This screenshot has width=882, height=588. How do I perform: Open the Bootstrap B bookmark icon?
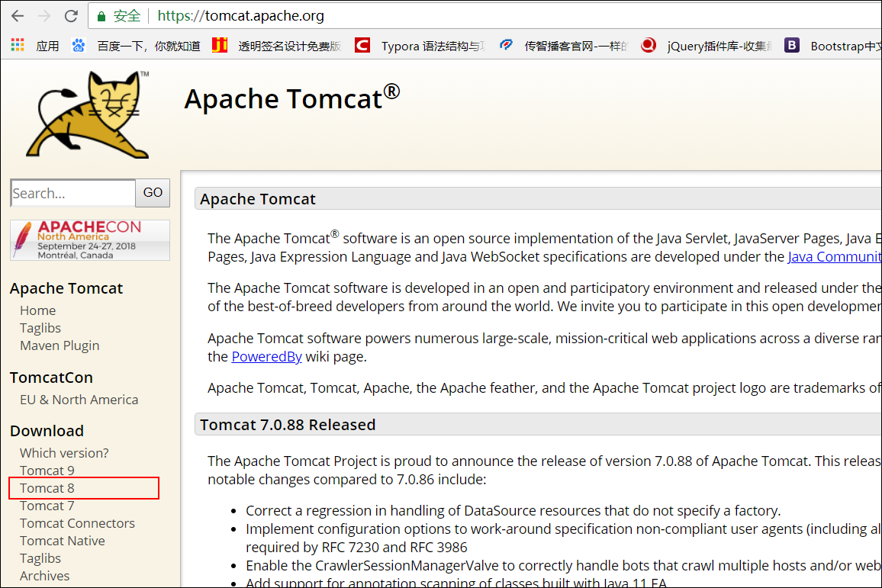pos(791,45)
